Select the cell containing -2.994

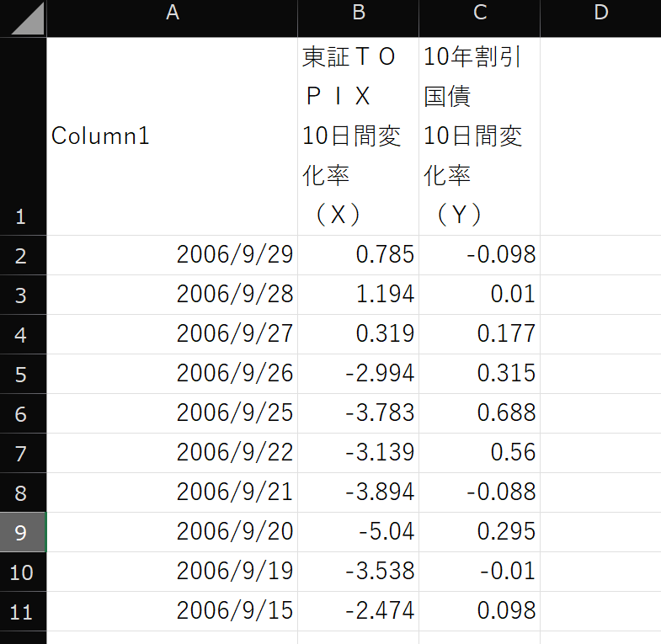click(x=358, y=374)
